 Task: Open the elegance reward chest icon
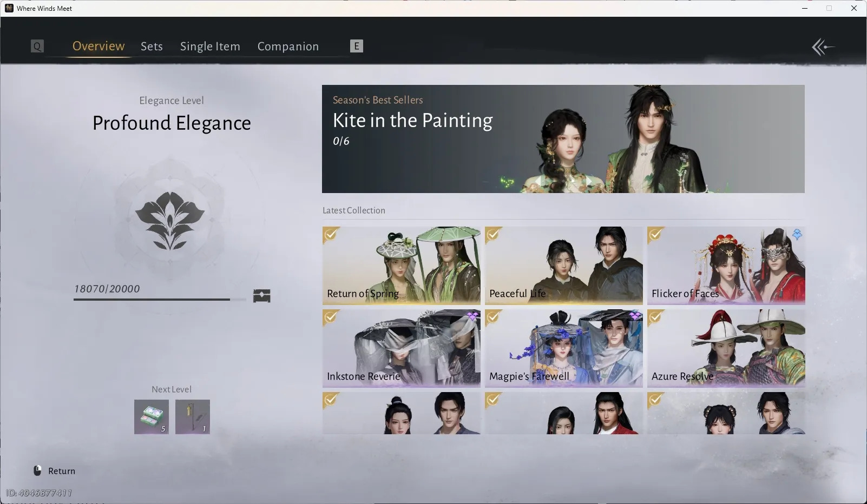262,296
